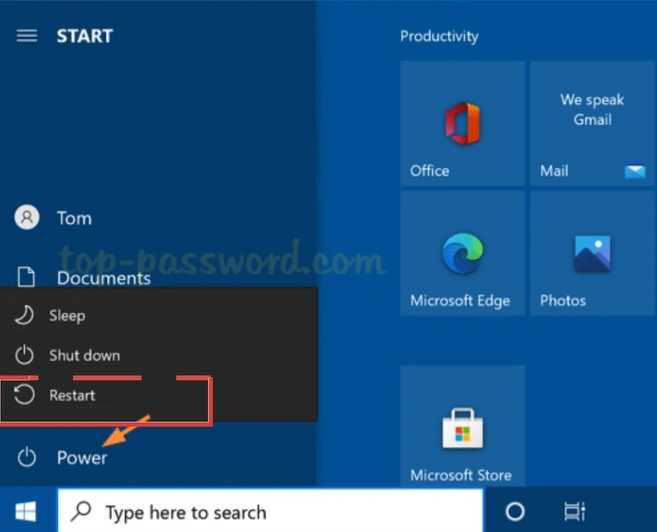Open the Microsoft Store tile
This screenshot has height=532, width=657.
coord(463,426)
